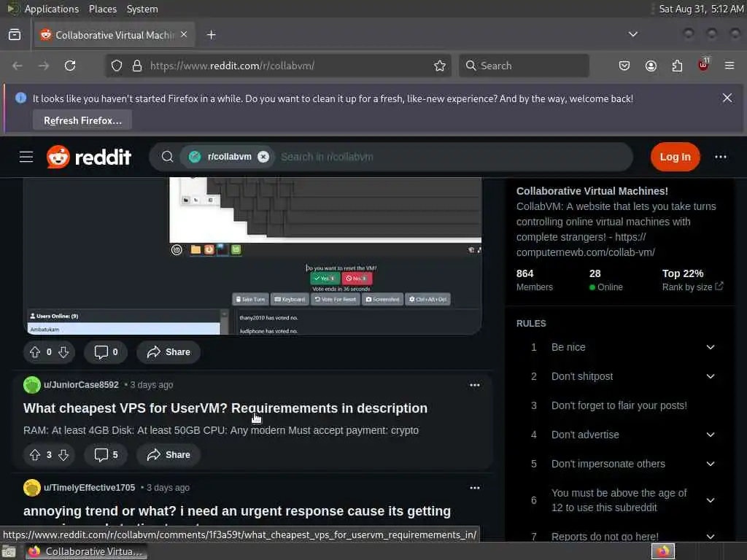Click the Reddit search magnifier icon
Image resolution: width=747 pixels, height=560 pixels.
[x=167, y=157]
